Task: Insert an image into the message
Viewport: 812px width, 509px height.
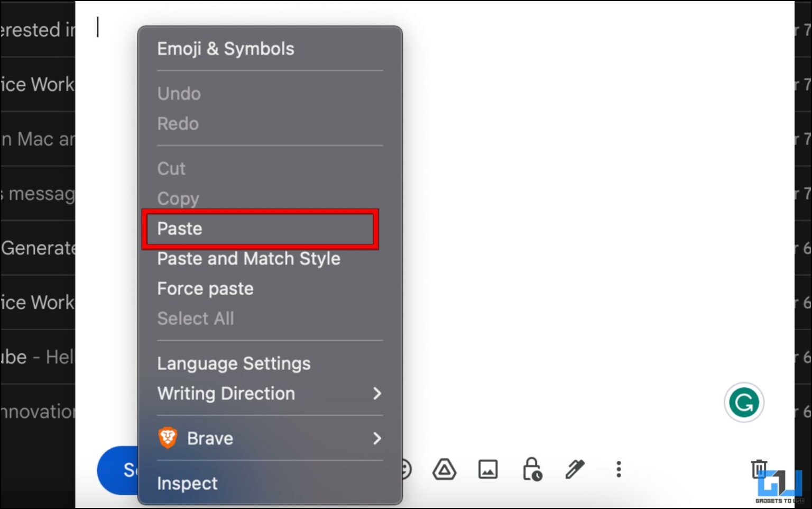Action: tap(488, 469)
